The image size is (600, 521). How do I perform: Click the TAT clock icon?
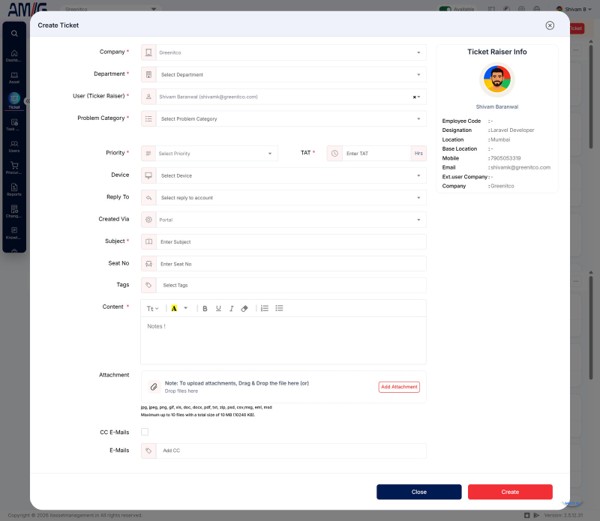(334, 153)
